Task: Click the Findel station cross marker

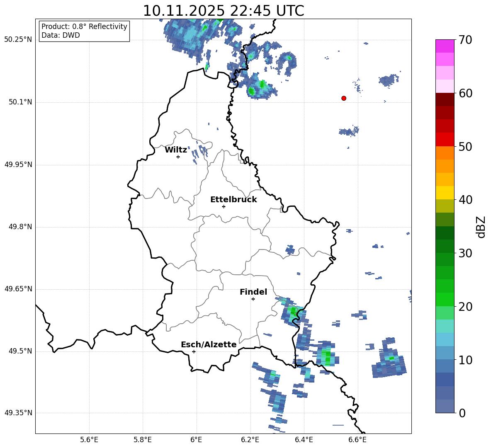Action: [253, 299]
